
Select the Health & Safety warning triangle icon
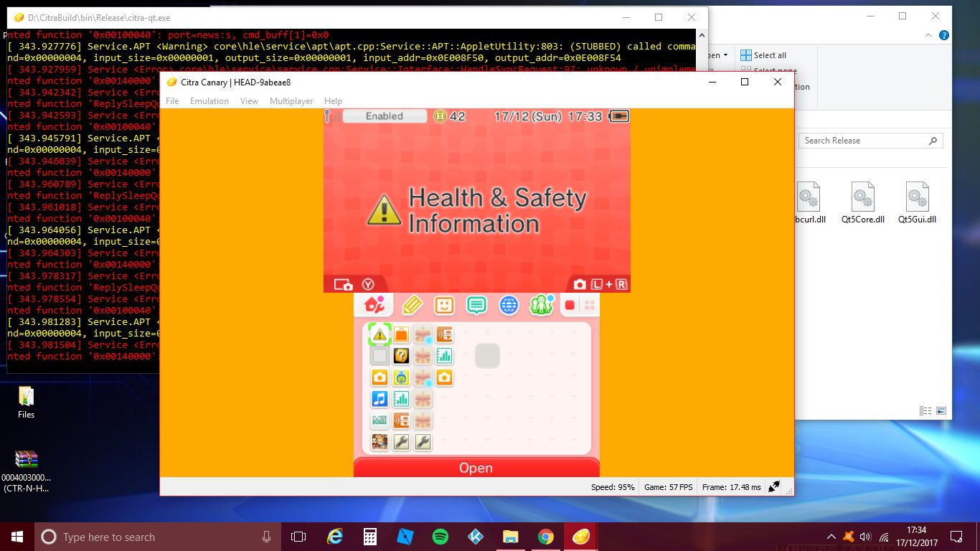[x=380, y=334]
